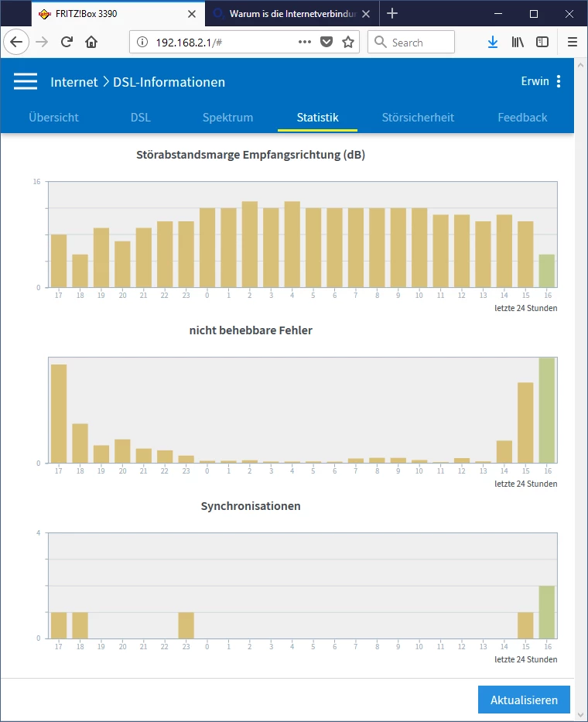Viewport: 588px width, 722px height.
Task: Click the page scrollbar up arrow
Action: [x=580, y=65]
